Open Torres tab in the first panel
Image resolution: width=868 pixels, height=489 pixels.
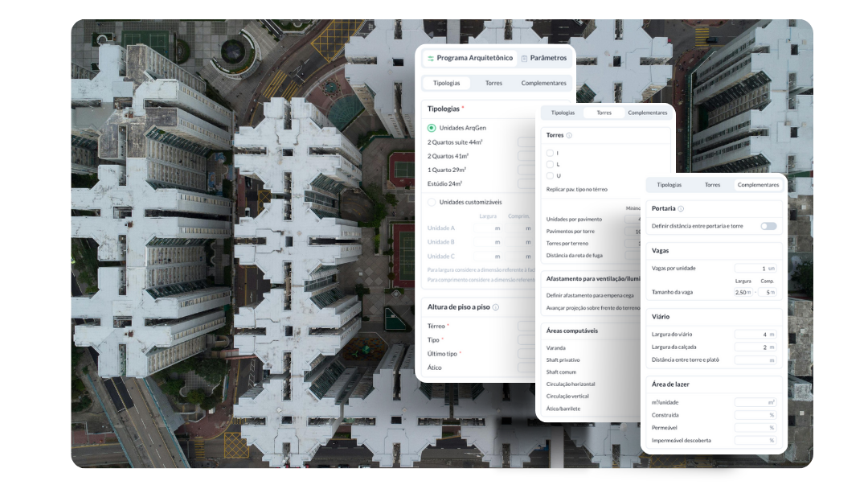point(493,83)
